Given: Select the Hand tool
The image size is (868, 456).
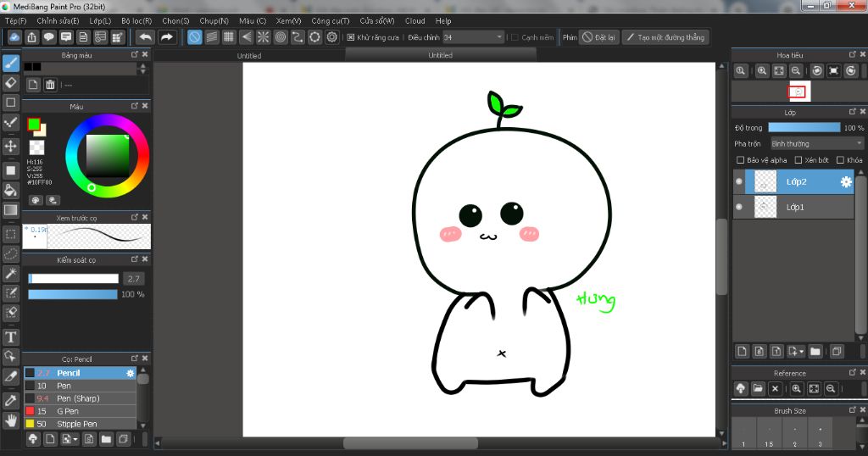Looking at the screenshot, I should [10, 420].
